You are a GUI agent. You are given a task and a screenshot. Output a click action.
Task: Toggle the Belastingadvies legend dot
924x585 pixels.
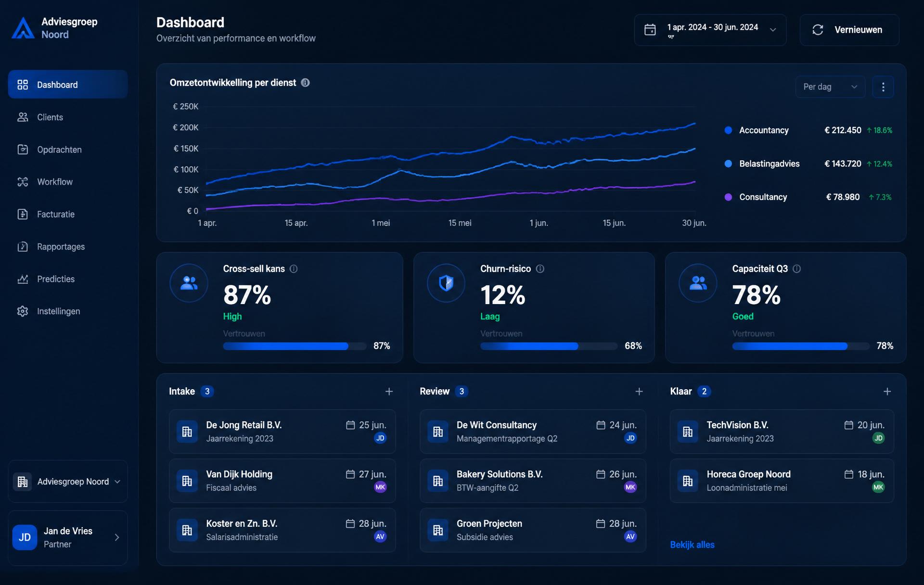[x=729, y=164]
